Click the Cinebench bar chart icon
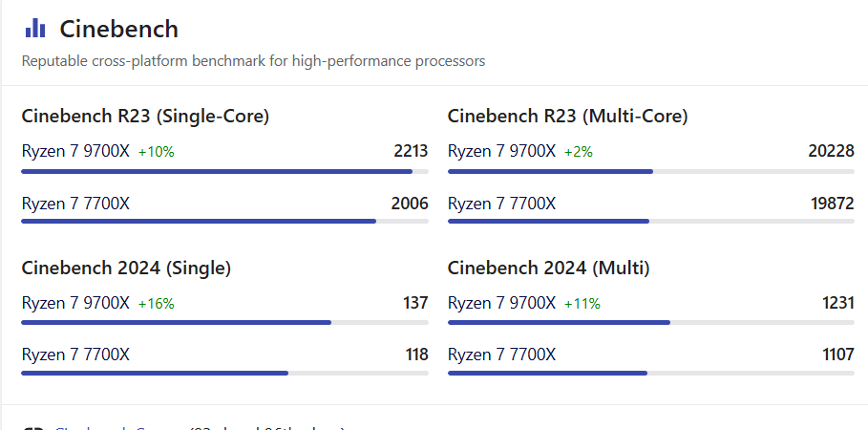Screen dimensions: 868x430 pyautogui.click(x=35, y=29)
